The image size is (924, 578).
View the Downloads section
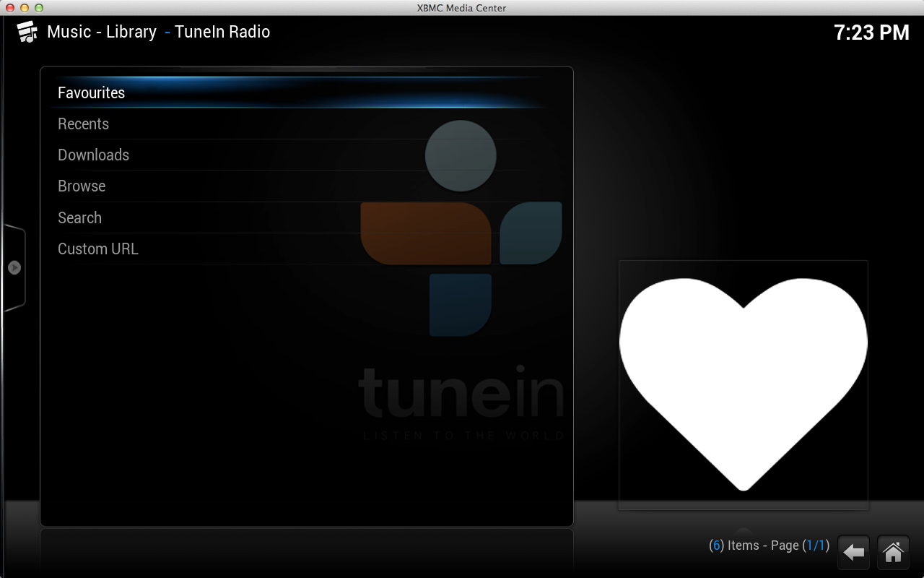pos(93,155)
